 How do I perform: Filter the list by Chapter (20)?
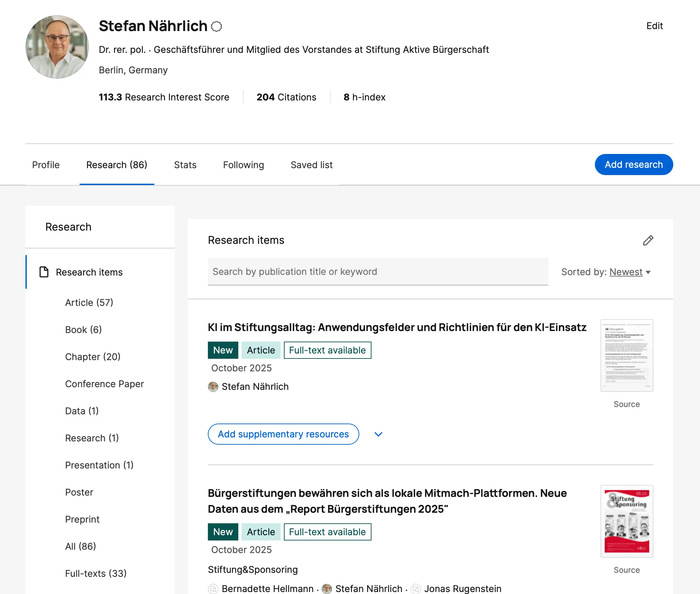(93, 357)
